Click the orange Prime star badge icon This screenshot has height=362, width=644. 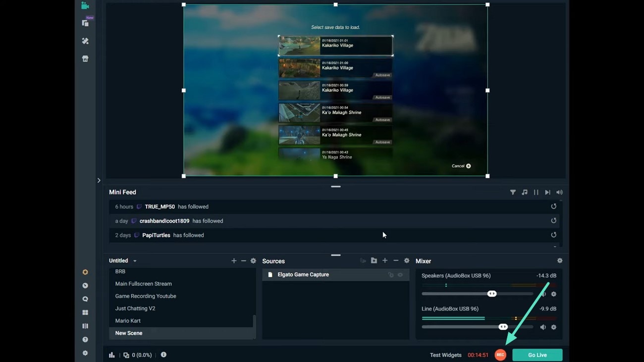click(85, 272)
